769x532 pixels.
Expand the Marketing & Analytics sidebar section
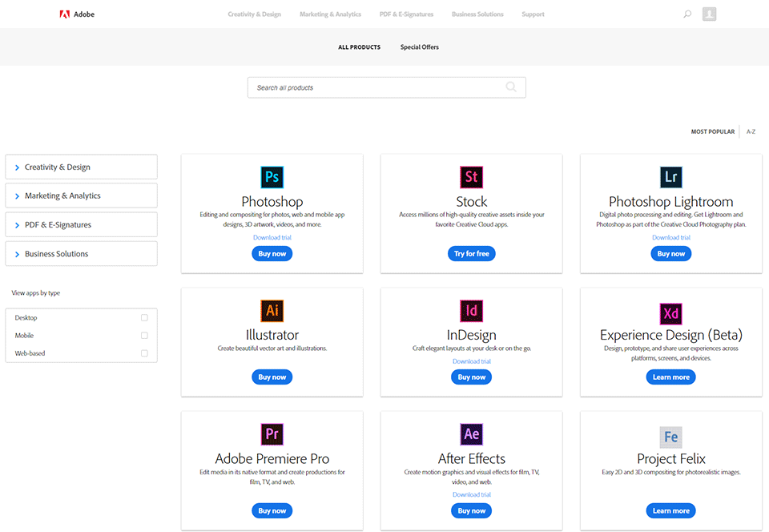point(82,195)
